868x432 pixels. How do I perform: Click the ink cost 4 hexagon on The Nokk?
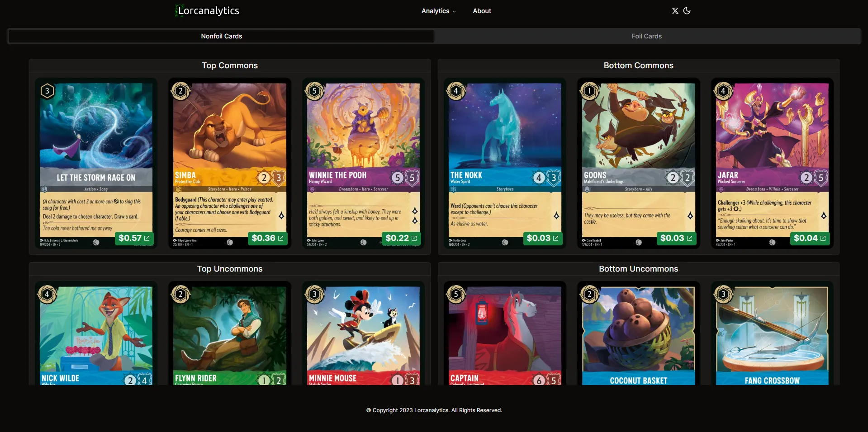point(456,91)
